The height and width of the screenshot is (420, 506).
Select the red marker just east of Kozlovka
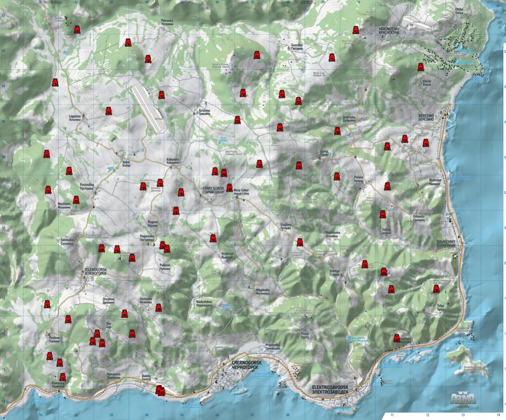point(158,307)
